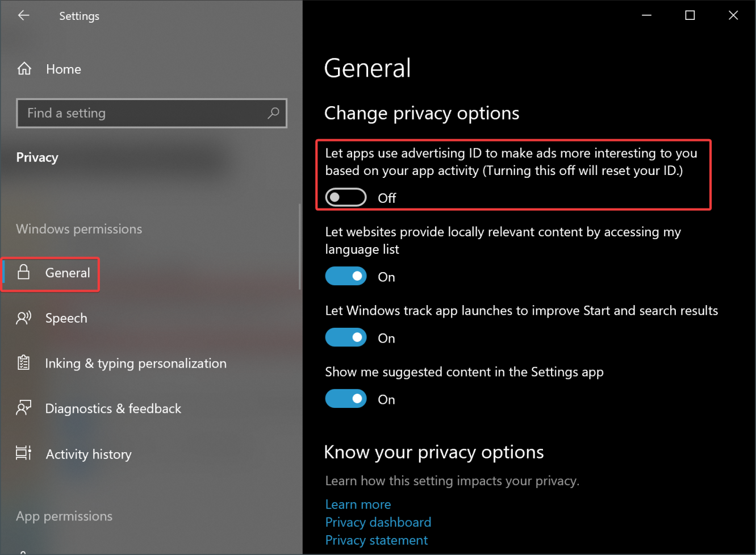Turn off the language list toggle
Screen dimensions: 756x555
coord(345,277)
